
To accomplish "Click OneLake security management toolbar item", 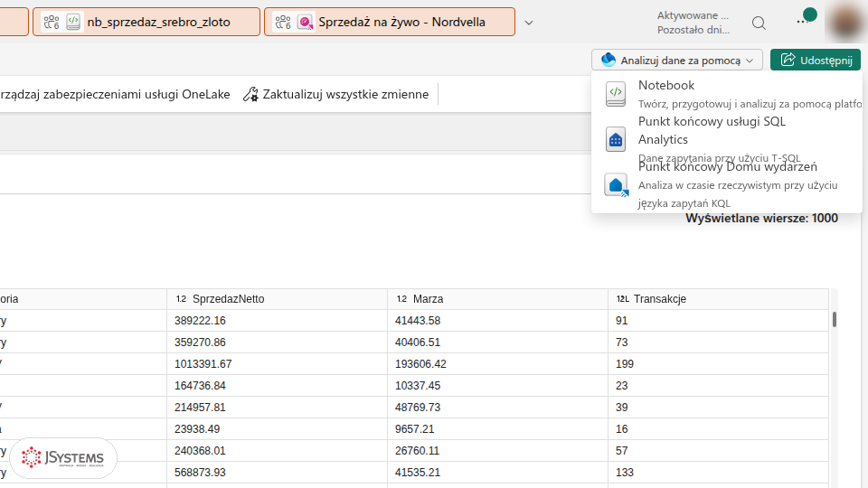I will [x=115, y=94].
